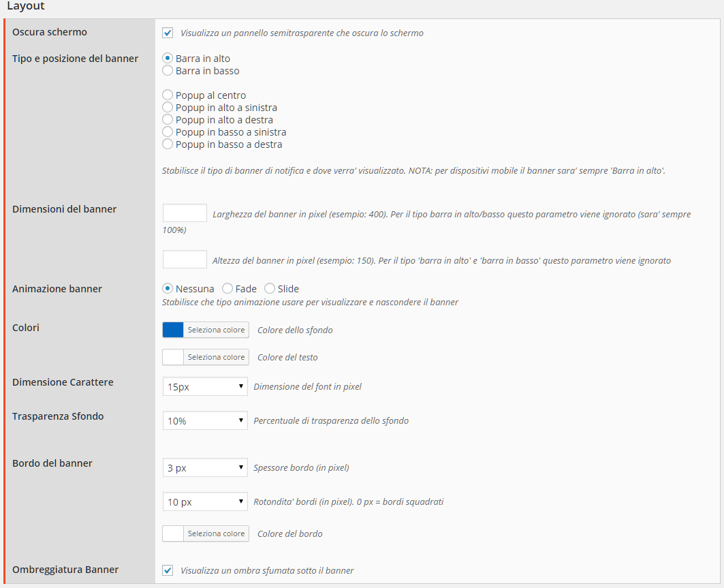Screen dimensions: 724x588
Task: Choose the Barra in basso radio option
Action: [168, 71]
